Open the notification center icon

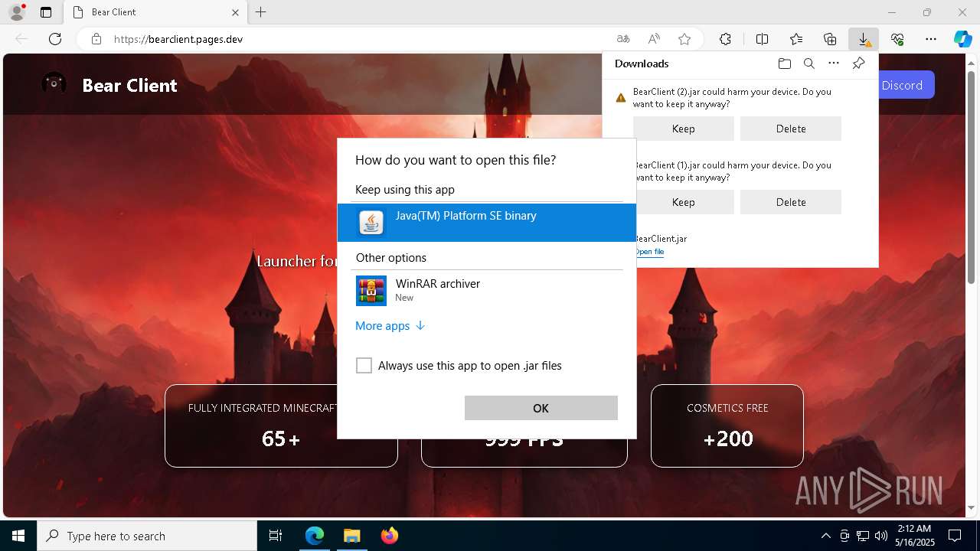click(955, 536)
